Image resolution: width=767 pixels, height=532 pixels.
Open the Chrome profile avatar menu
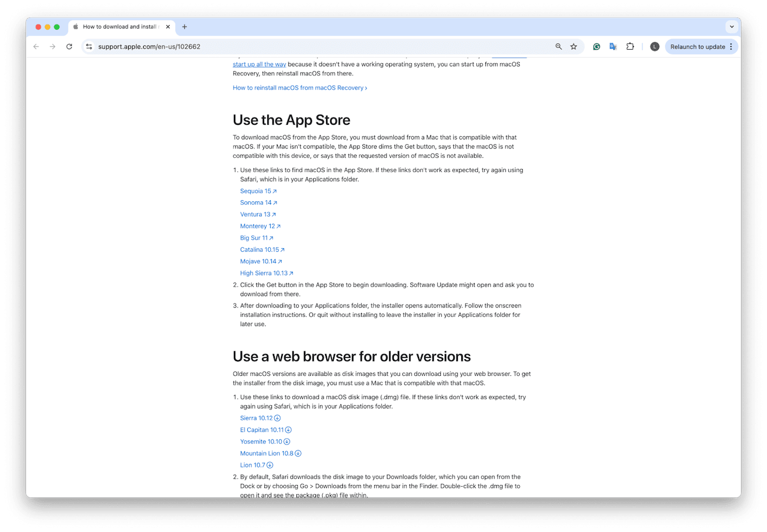[654, 46]
